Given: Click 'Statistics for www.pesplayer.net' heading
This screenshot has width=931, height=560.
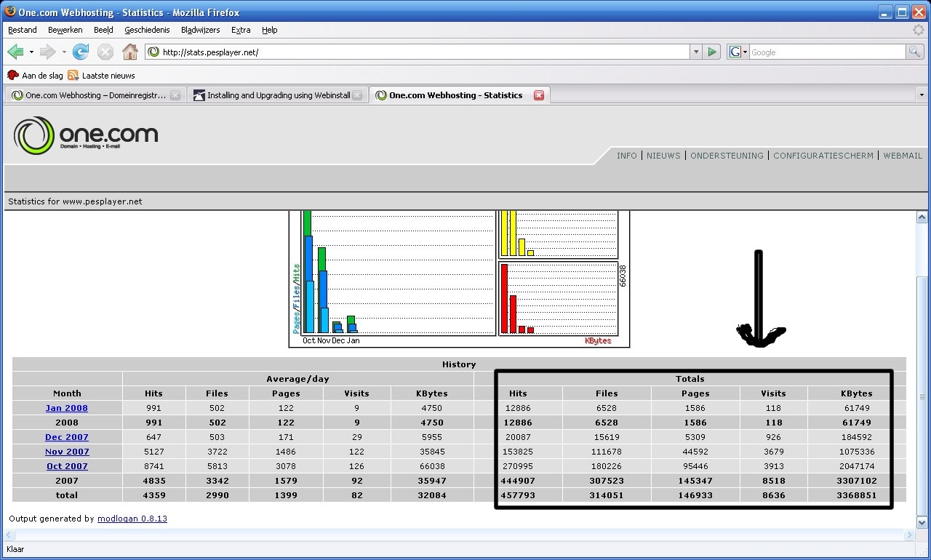Looking at the screenshot, I should (x=75, y=201).
